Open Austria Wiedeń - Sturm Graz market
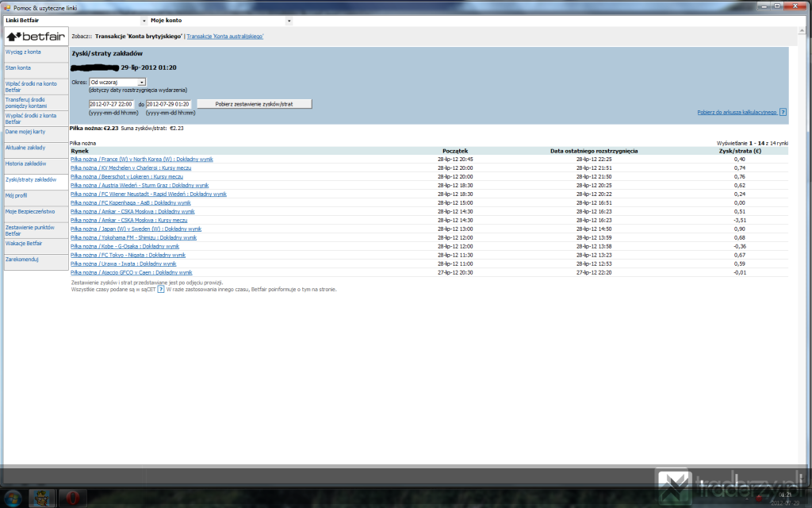This screenshot has width=812, height=508. 140,186
